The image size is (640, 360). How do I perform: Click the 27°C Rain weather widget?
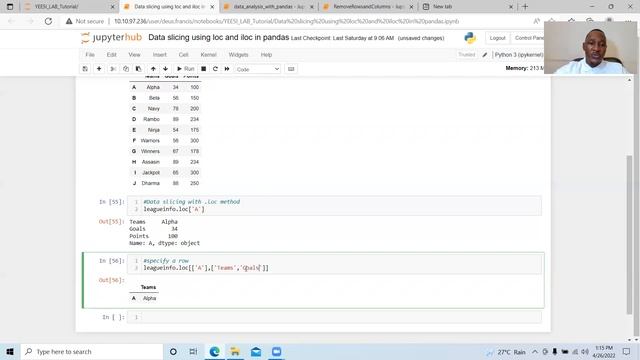(506, 352)
